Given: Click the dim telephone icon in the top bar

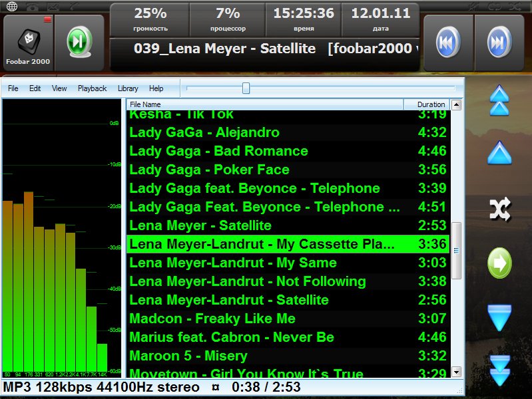Looking at the screenshot, I should pos(32,7).
